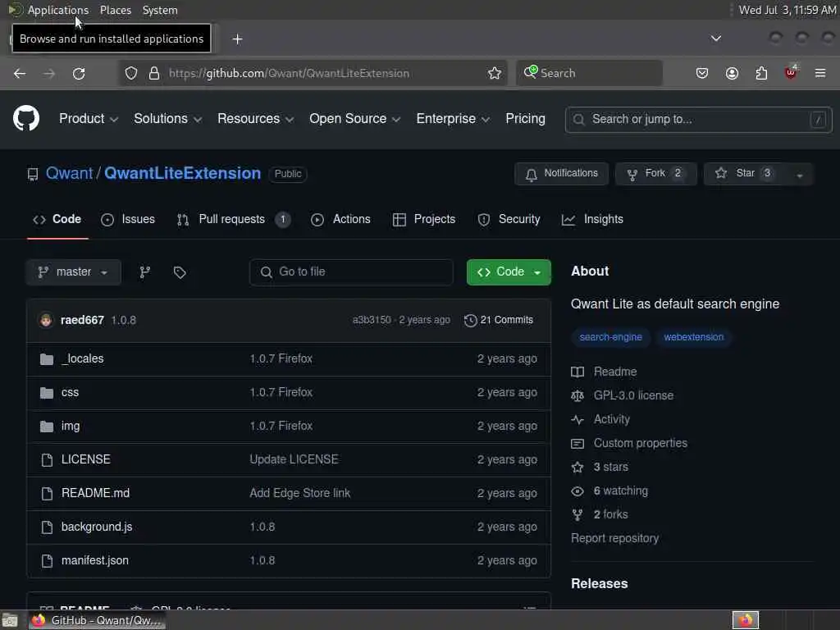Open the extensions puzzle-piece icon
The image size is (840, 630).
click(761, 73)
